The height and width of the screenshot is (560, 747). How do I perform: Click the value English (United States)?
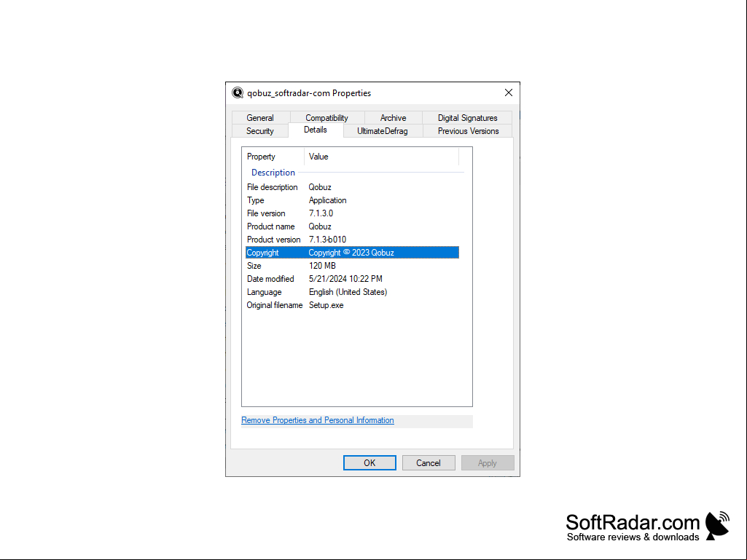tap(348, 292)
